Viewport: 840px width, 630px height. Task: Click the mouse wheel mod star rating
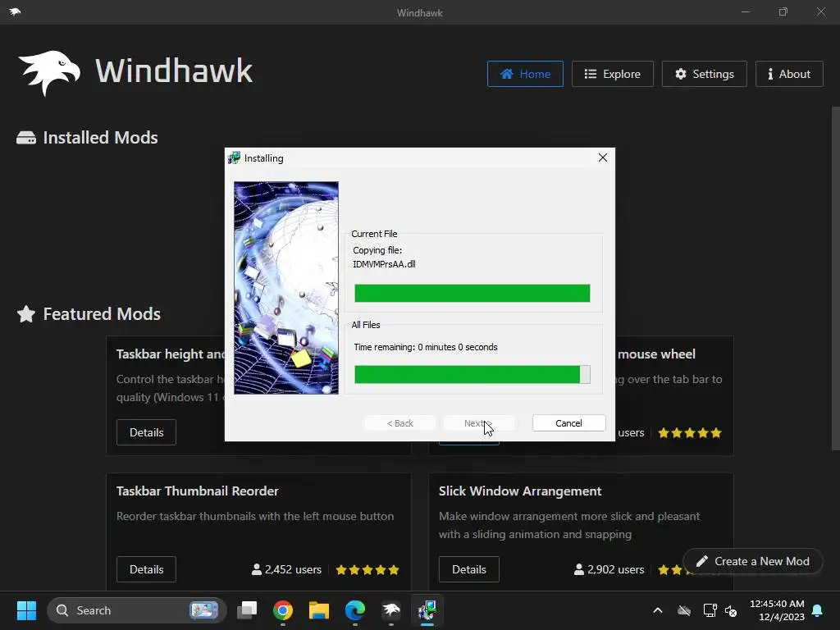click(690, 433)
